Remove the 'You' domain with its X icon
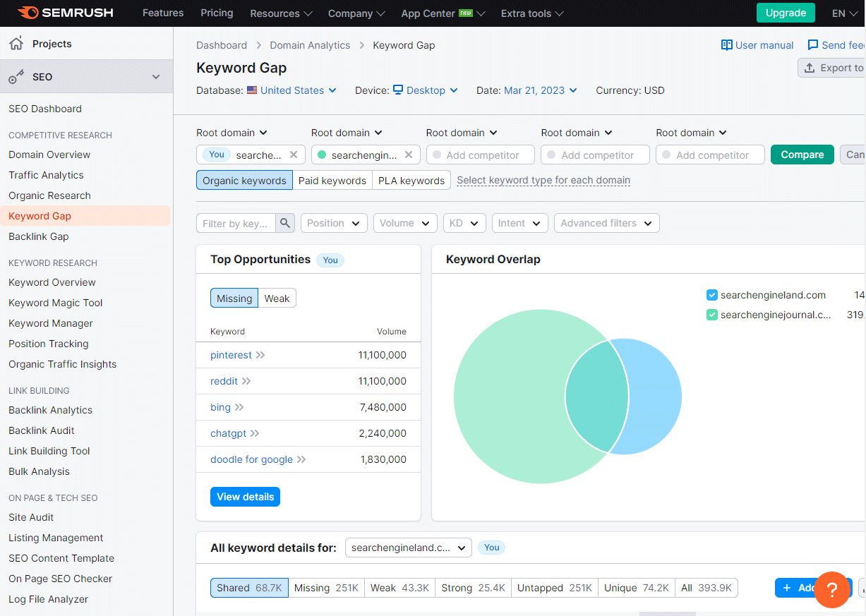866x616 pixels. pos(294,155)
